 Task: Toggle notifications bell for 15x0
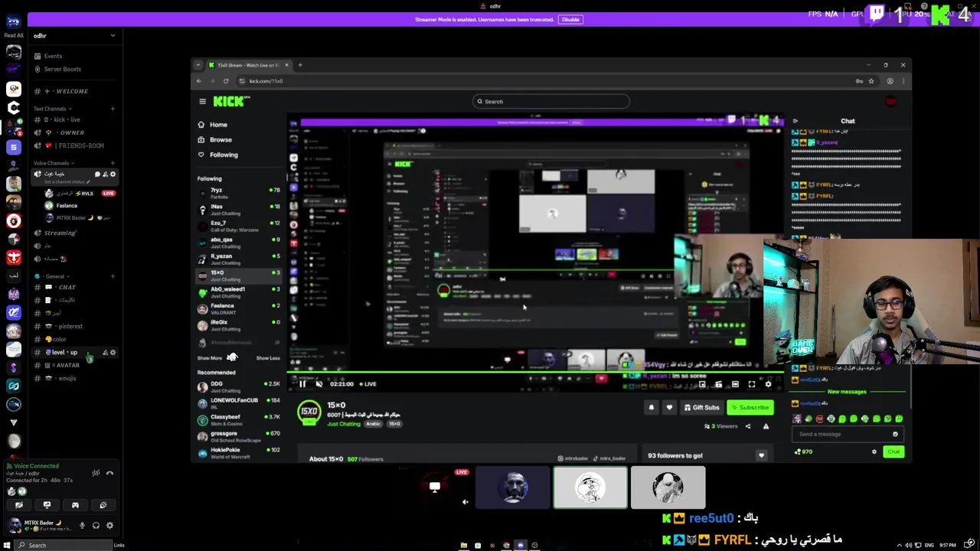point(652,408)
